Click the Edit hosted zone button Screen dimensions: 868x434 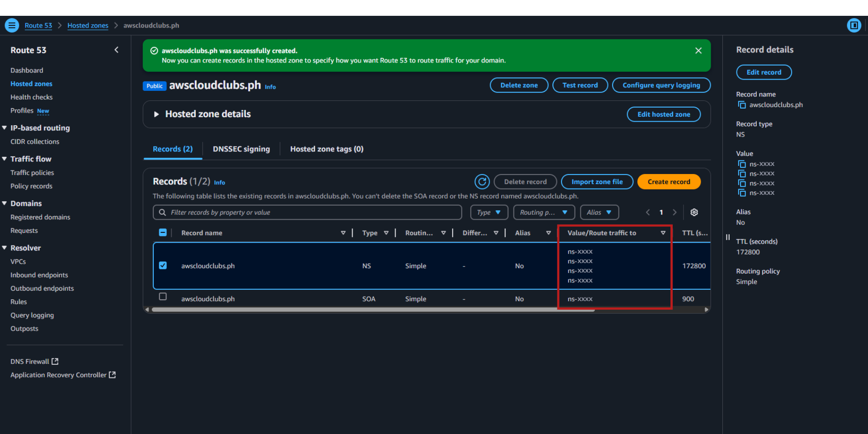(x=664, y=114)
